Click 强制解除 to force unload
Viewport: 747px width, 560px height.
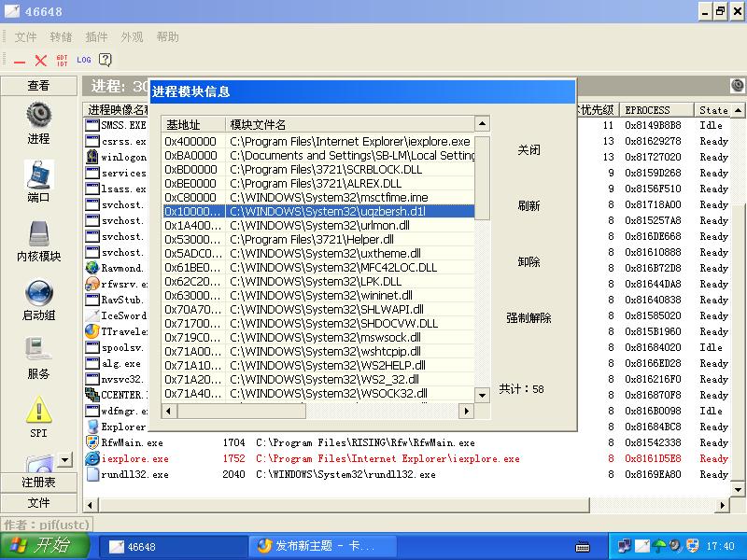(x=529, y=317)
